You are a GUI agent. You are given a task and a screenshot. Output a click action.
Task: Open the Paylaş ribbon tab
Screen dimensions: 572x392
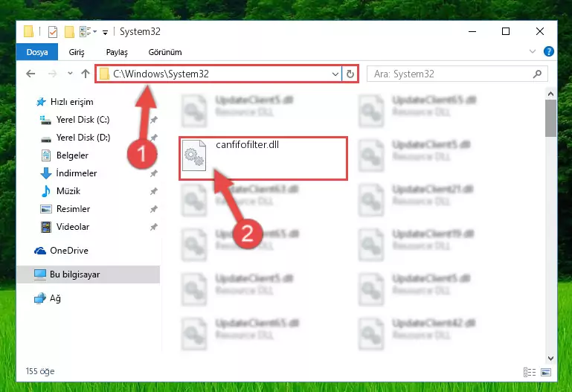(x=117, y=52)
